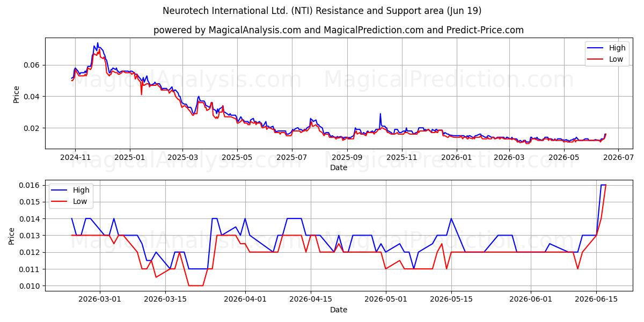The width and height of the screenshot is (644, 322).
Task: Click the red Low line sample in upper legend
Action: (x=595, y=60)
